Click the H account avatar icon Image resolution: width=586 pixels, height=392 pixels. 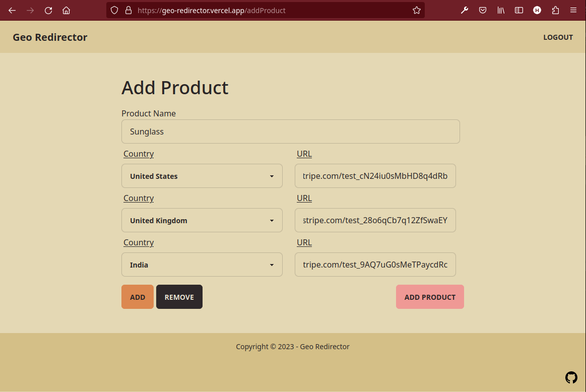(x=537, y=10)
